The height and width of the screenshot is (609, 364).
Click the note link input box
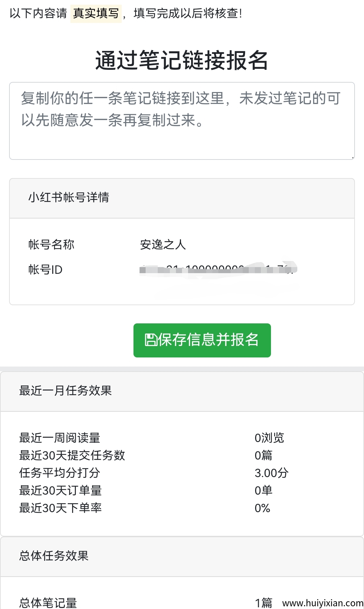(182, 121)
